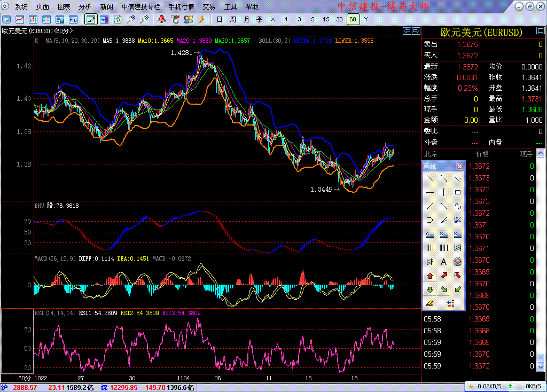Choose the text annotation 'A' tool

(x=443, y=262)
